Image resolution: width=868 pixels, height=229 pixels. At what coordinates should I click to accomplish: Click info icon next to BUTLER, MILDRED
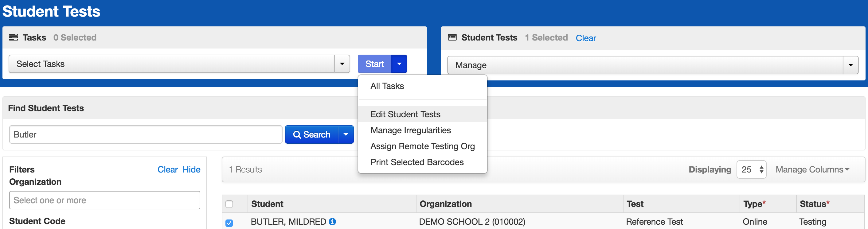click(x=332, y=222)
